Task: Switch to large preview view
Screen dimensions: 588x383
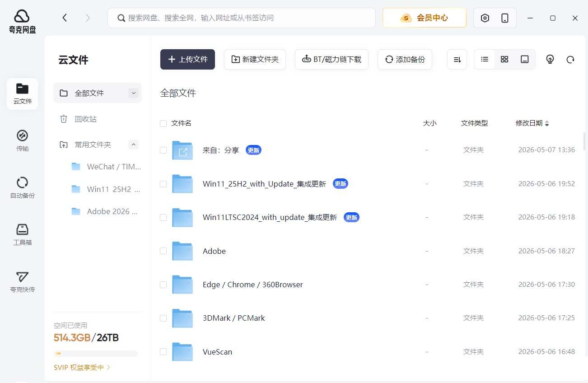Action: [524, 60]
